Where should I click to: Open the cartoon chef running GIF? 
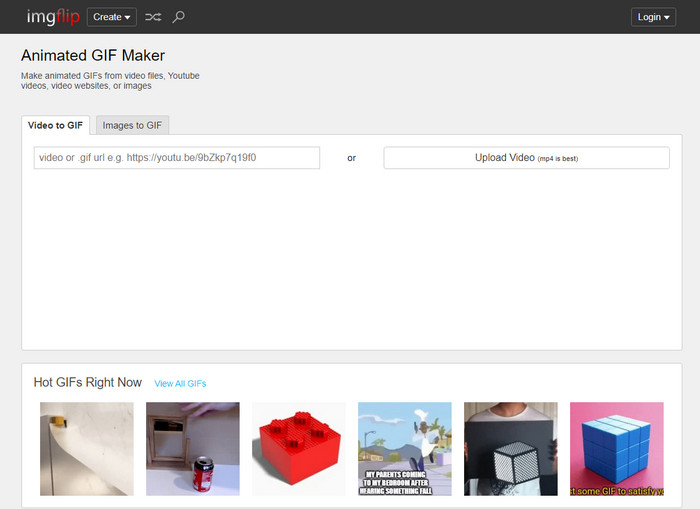click(x=405, y=449)
